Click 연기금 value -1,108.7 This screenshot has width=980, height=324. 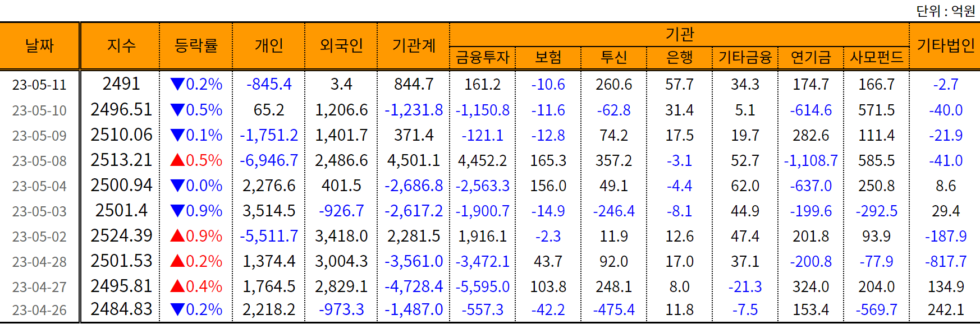pyautogui.click(x=811, y=160)
